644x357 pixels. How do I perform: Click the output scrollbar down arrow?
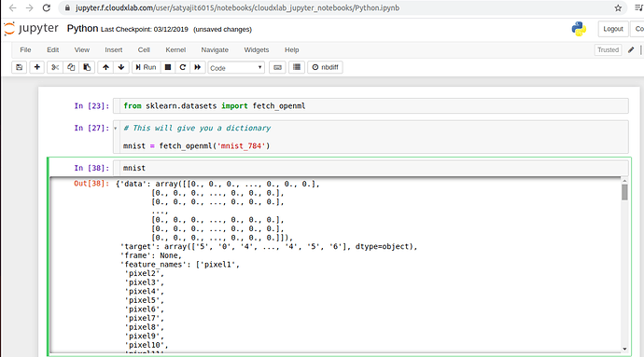click(x=624, y=349)
